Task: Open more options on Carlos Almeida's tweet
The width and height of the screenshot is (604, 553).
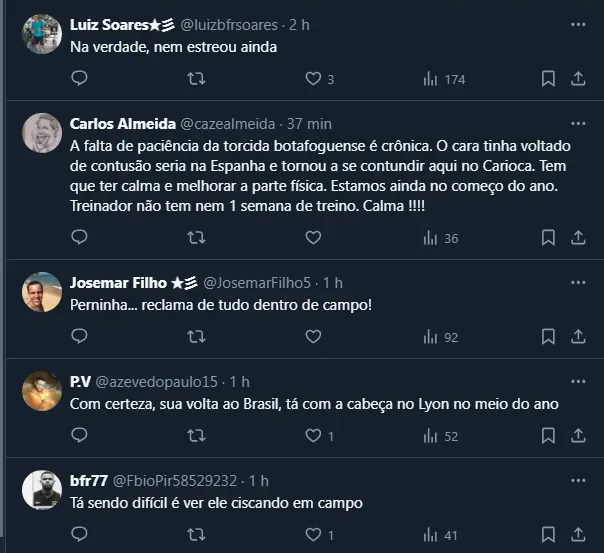Action: (578, 123)
